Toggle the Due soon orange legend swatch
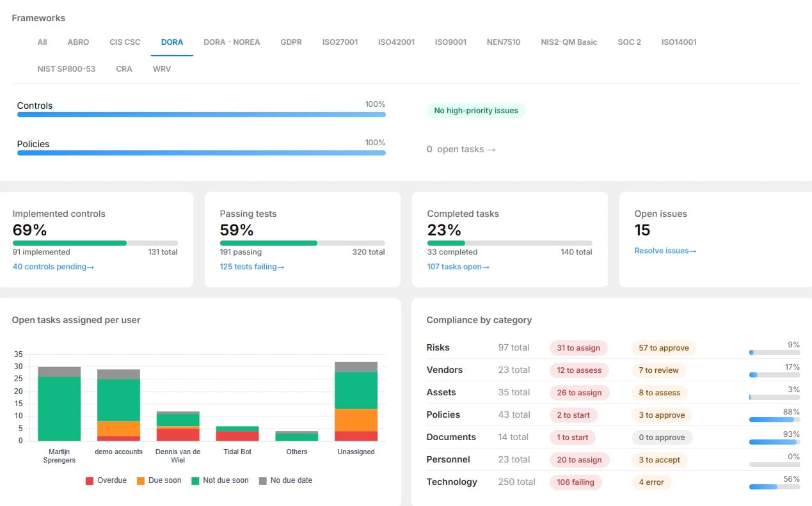Viewport: 812px width, 506px height. point(141,480)
